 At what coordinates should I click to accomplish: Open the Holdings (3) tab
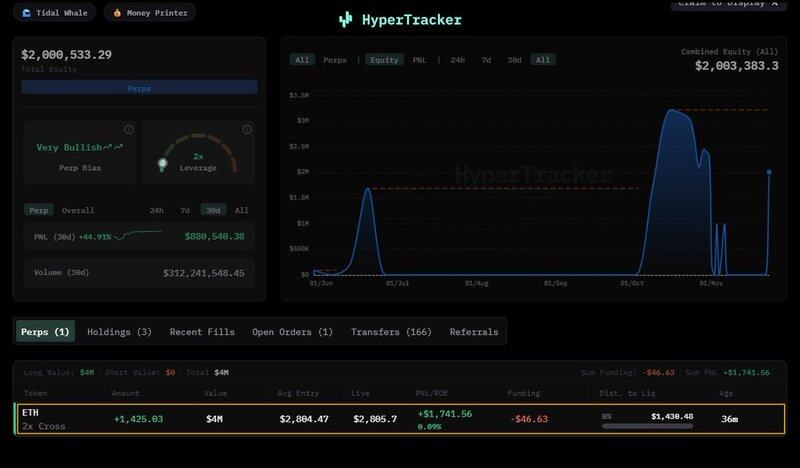coord(119,331)
